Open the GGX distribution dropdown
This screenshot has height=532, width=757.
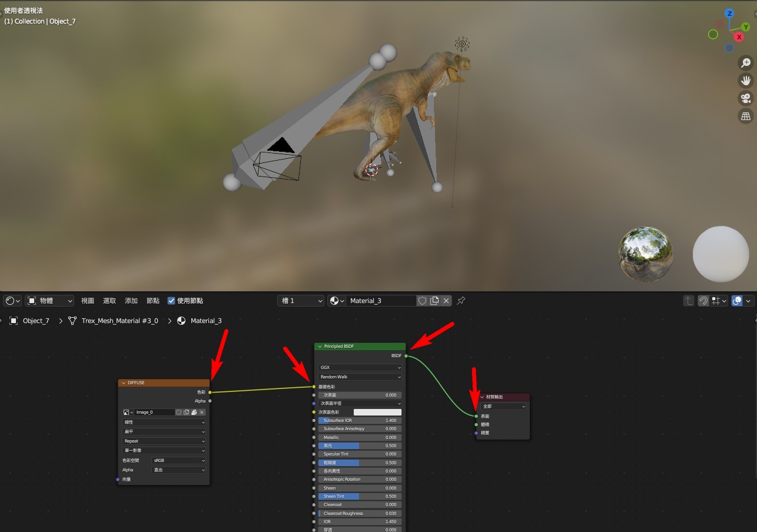point(360,368)
